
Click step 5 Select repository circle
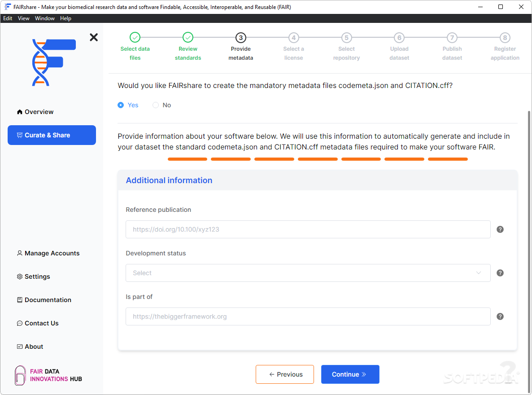[x=346, y=37]
